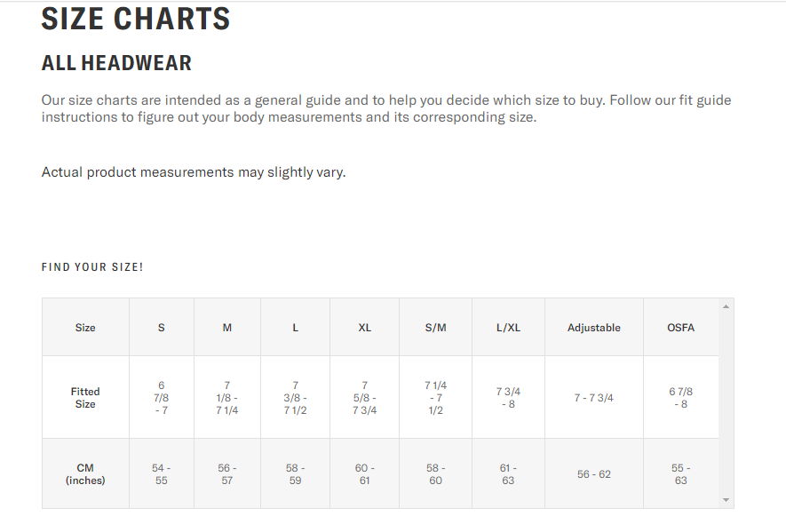Click the Adjustable column header
The height and width of the screenshot is (532, 786).
pyautogui.click(x=594, y=328)
